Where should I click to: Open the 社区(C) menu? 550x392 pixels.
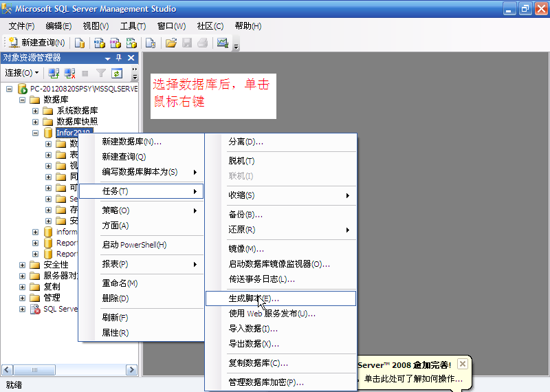[210, 26]
